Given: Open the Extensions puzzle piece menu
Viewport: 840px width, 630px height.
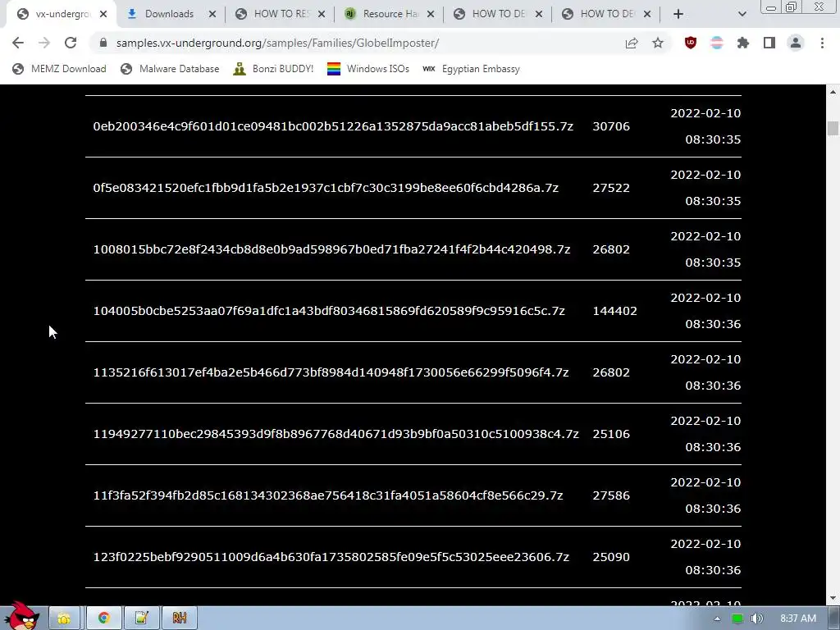Looking at the screenshot, I should point(743,43).
